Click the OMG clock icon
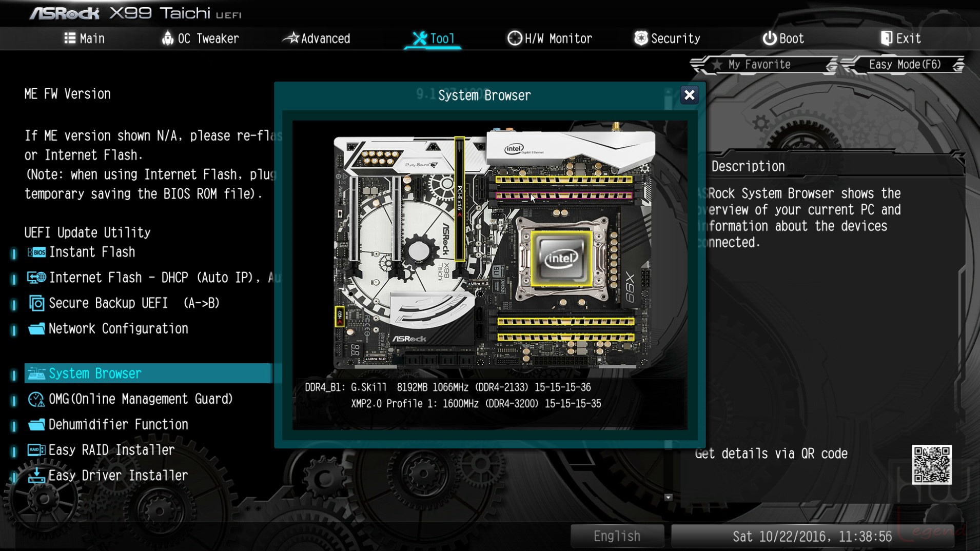Image resolution: width=980 pixels, height=551 pixels. tap(36, 399)
